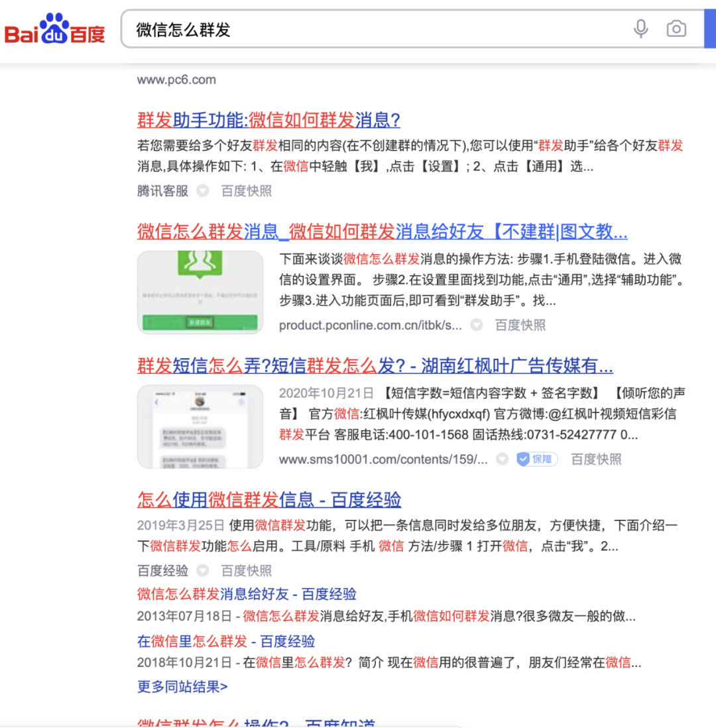Click the 百度经验 source label
716x728 pixels.
tap(162, 571)
